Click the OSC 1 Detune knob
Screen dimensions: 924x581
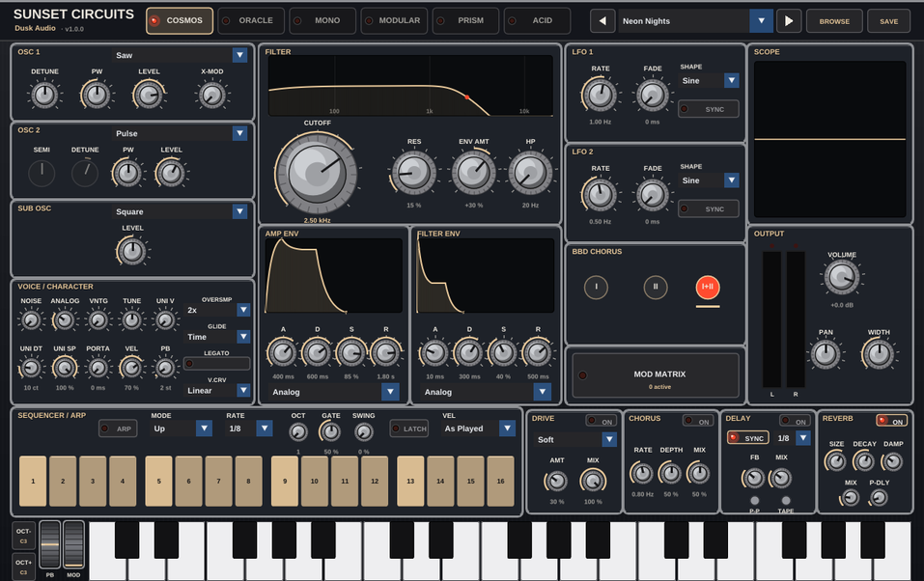click(44, 95)
